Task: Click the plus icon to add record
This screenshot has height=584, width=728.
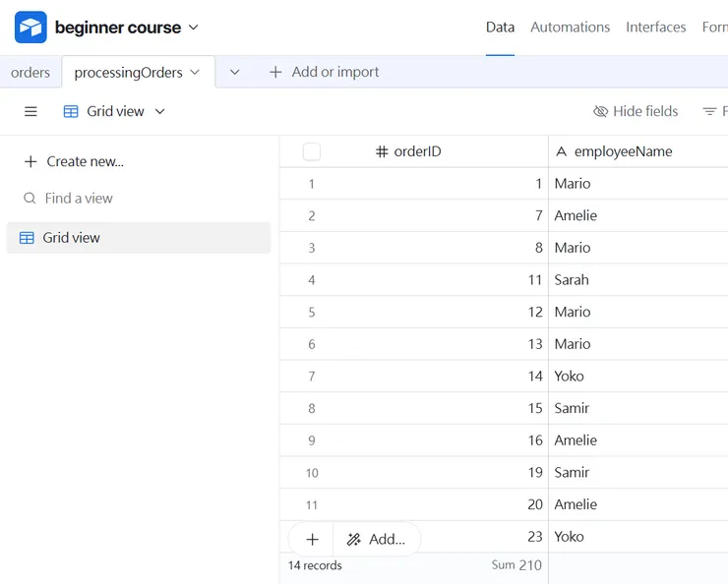Action: (312, 539)
